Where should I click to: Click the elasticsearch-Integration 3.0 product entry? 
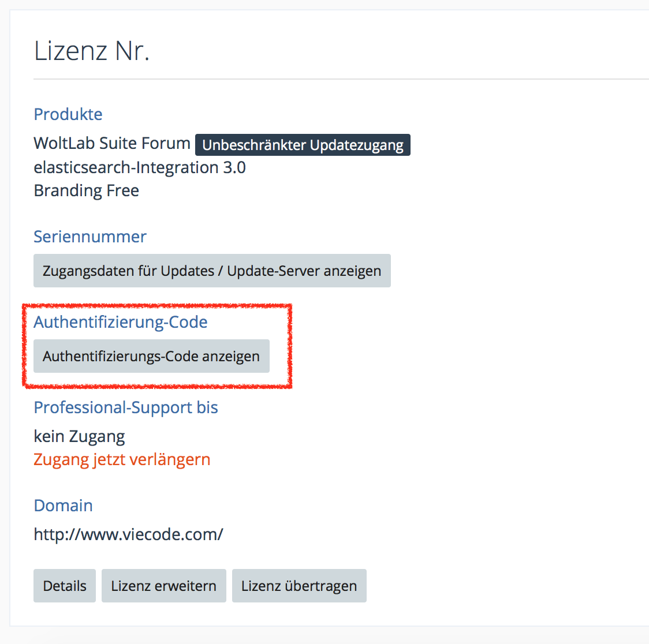tap(140, 167)
